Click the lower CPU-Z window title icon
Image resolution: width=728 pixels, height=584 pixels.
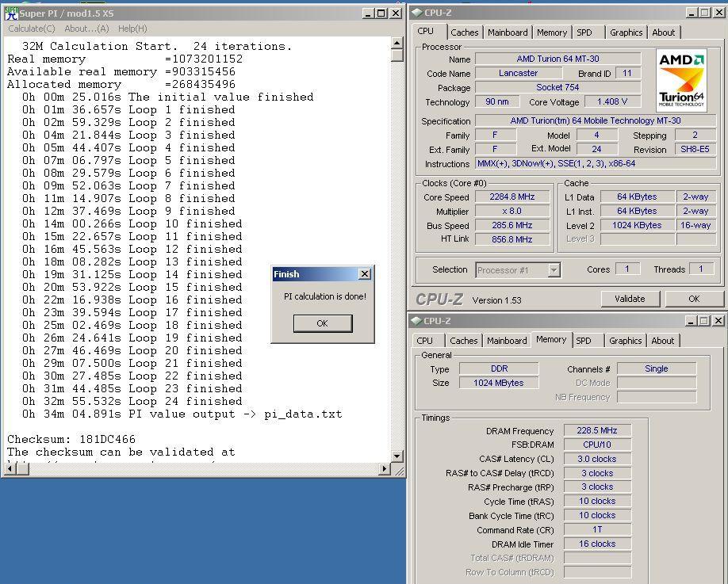click(416, 321)
